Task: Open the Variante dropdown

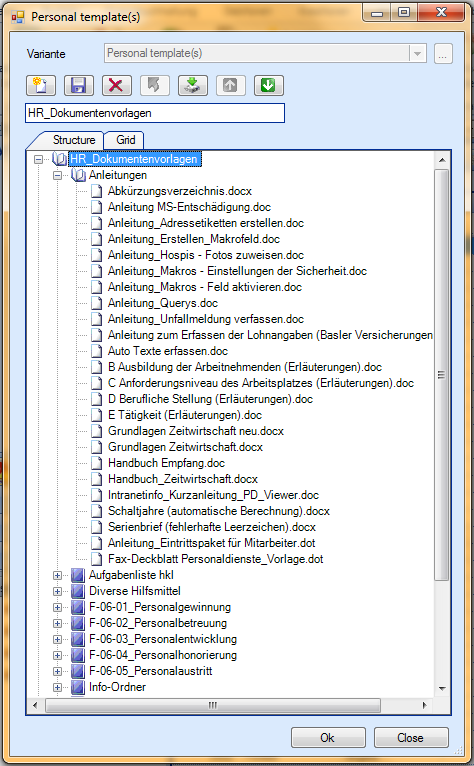Action: [417, 53]
